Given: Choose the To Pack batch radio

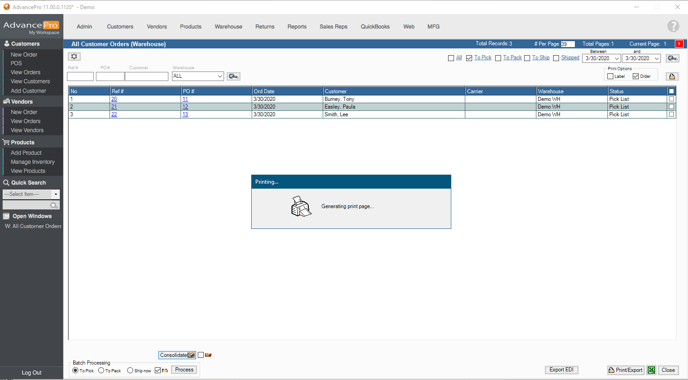Looking at the screenshot, I should [101, 370].
